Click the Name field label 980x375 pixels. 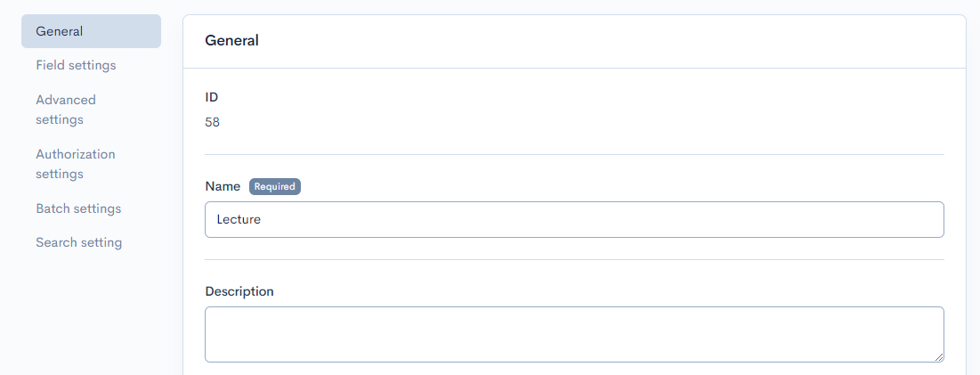click(223, 186)
